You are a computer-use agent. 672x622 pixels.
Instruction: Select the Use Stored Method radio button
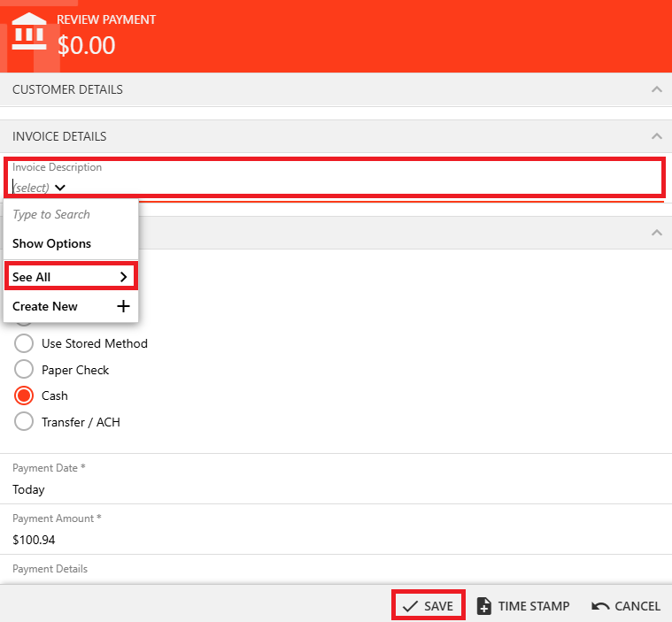(24, 343)
